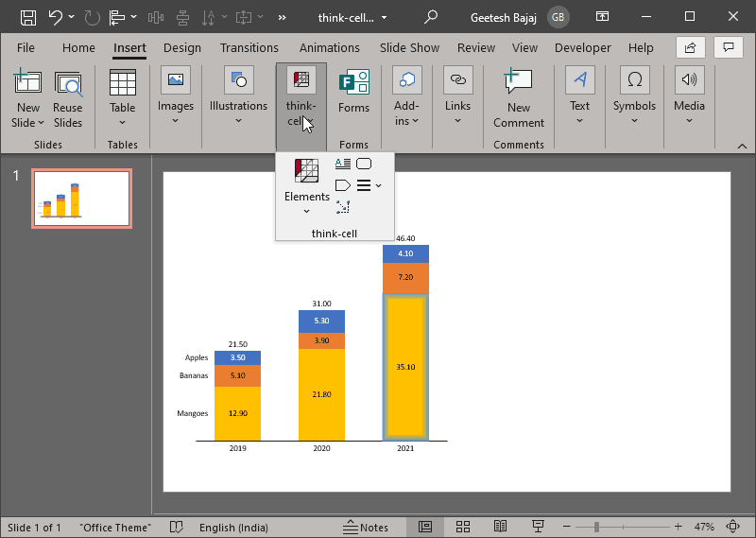Select slide 1 thumbnail in the panel
The height and width of the screenshot is (538, 756).
click(x=82, y=199)
